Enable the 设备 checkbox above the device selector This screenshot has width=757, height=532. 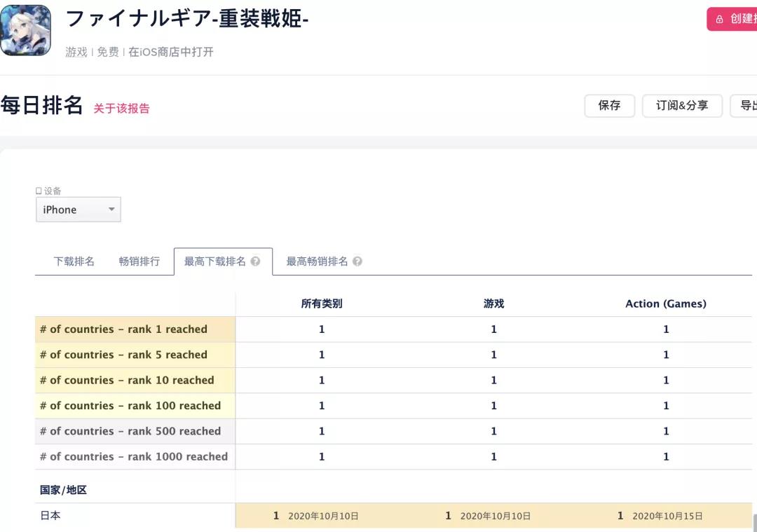click(38, 190)
